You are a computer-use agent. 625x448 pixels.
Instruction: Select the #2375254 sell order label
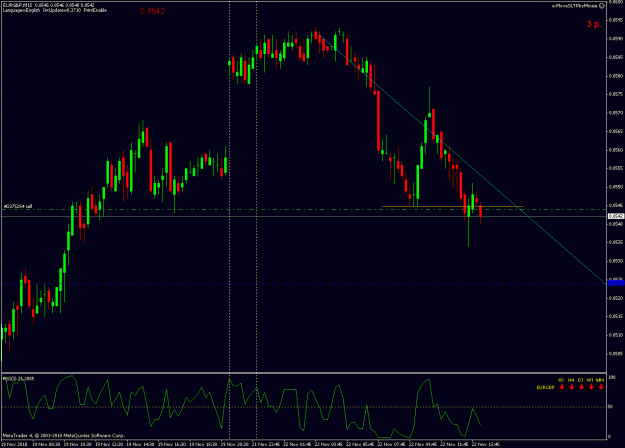coord(18,206)
